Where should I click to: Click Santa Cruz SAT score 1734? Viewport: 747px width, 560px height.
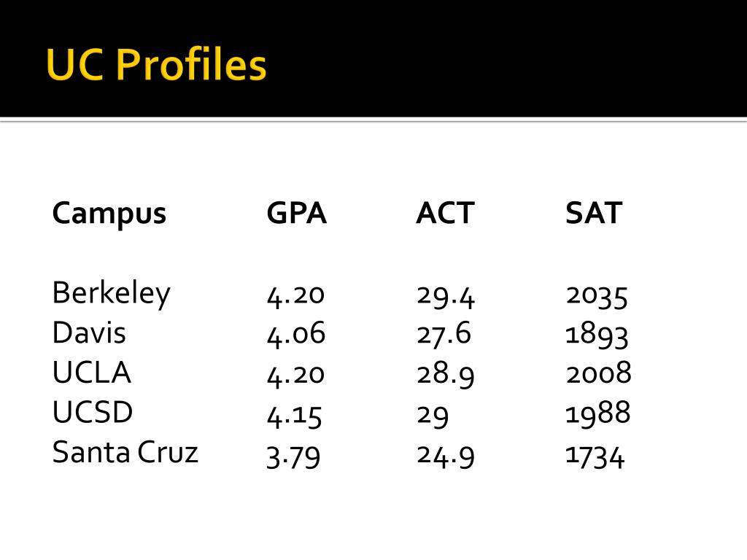coord(595,457)
